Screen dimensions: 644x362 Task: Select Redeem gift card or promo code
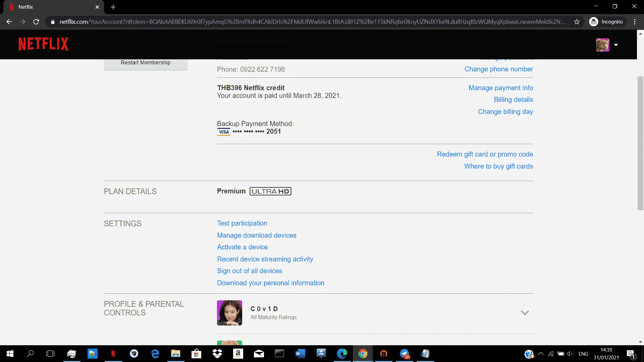coord(485,154)
